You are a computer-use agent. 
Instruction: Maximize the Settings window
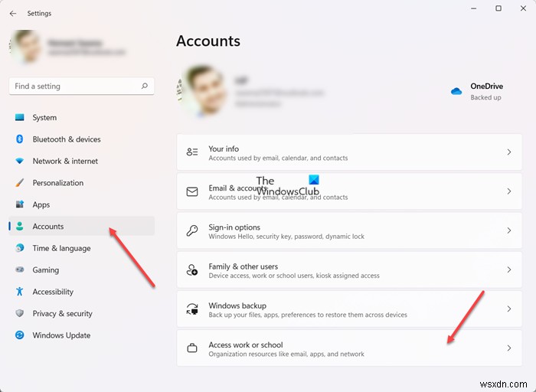tap(498, 8)
